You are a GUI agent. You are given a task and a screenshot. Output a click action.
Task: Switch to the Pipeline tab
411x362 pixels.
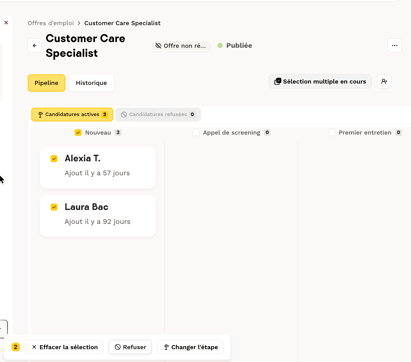click(46, 83)
